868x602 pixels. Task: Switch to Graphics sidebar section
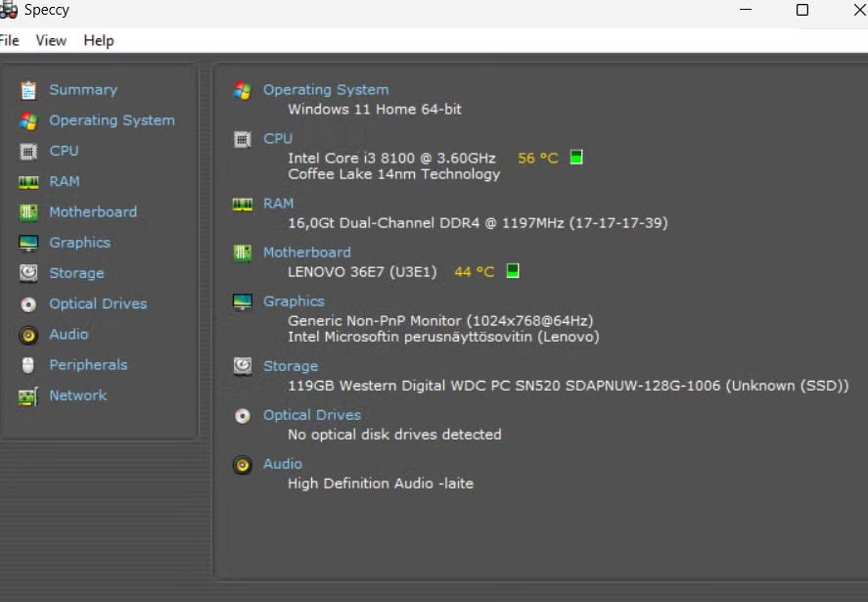coord(79,243)
